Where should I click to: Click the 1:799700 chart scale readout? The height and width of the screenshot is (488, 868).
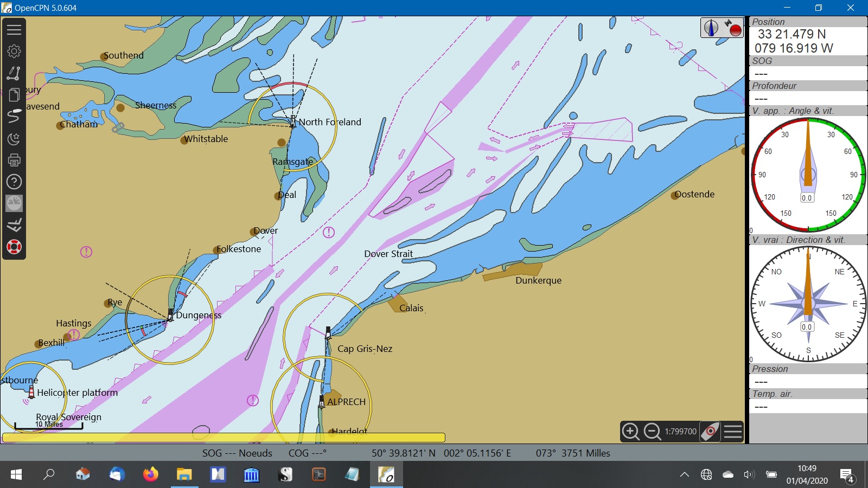[x=680, y=432]
